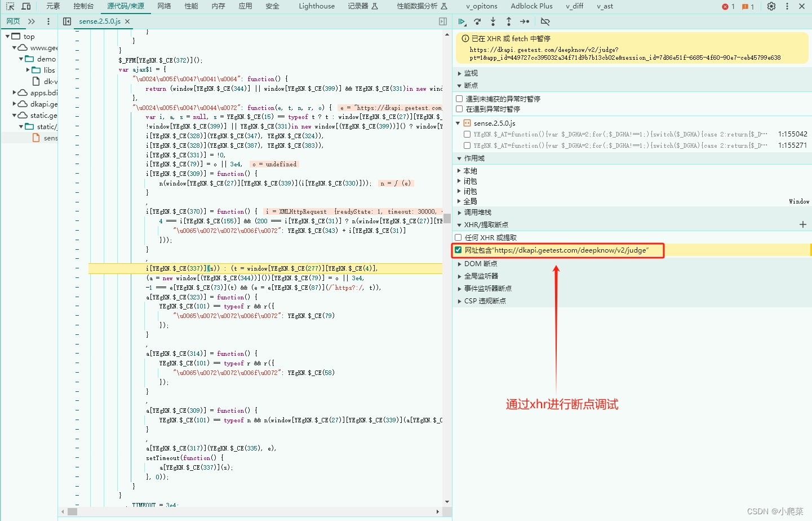
Task: Collapse the top frame tree node
Action: [x=7, y=36]
